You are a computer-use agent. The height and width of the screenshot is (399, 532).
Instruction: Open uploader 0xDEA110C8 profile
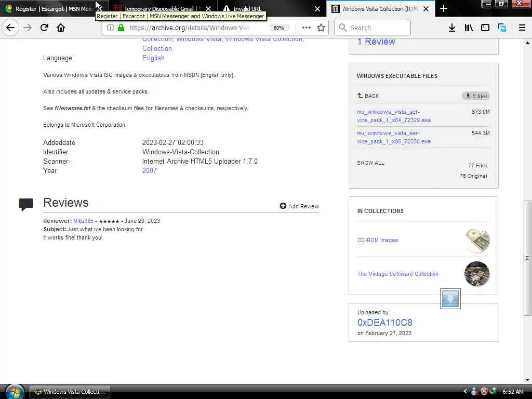(385, 322)
